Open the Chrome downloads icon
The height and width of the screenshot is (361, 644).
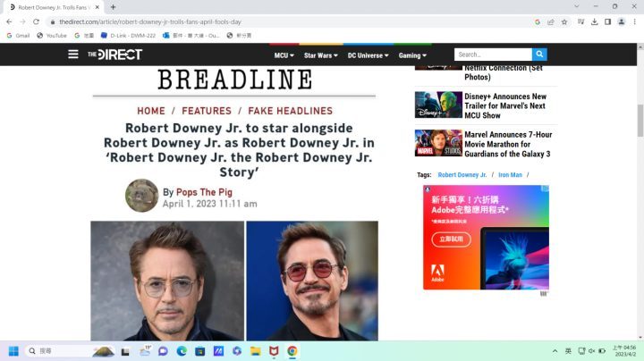click(x=594, y=21)
